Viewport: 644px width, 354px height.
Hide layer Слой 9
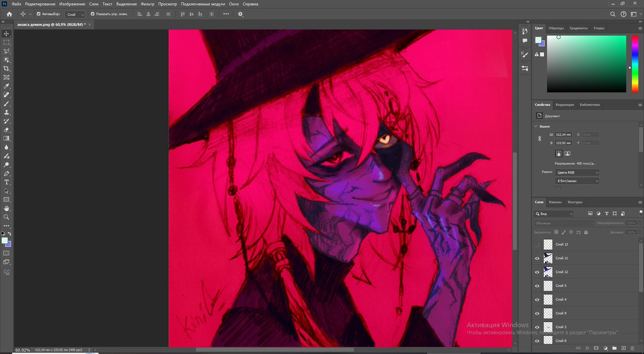coord(537,313)
